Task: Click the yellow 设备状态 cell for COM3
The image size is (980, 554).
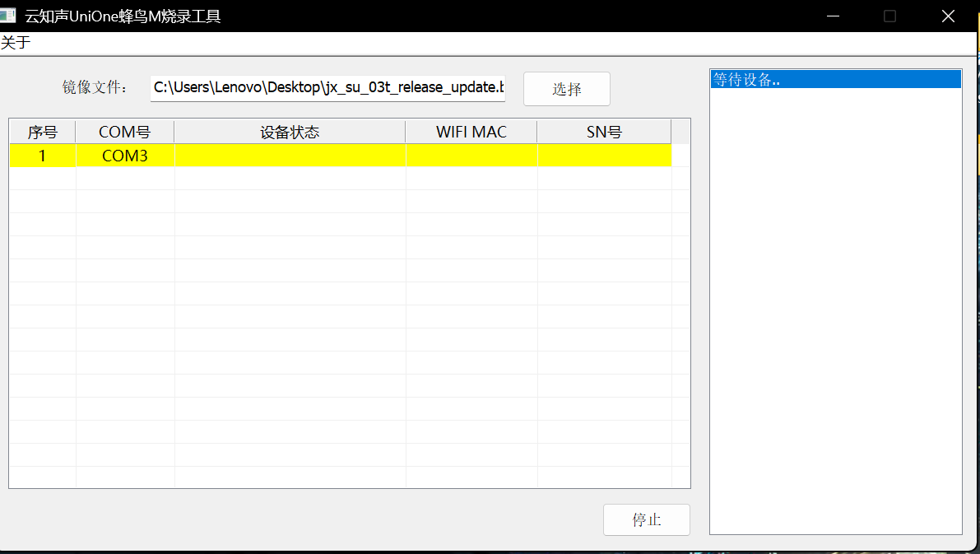Action: pyautogui.click(x=290, y=156)
